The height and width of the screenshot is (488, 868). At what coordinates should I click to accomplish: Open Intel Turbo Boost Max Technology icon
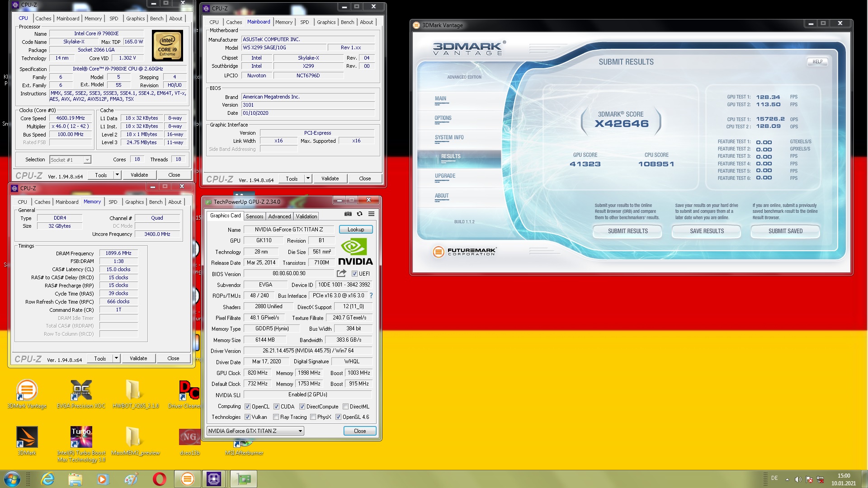(81, 444)
